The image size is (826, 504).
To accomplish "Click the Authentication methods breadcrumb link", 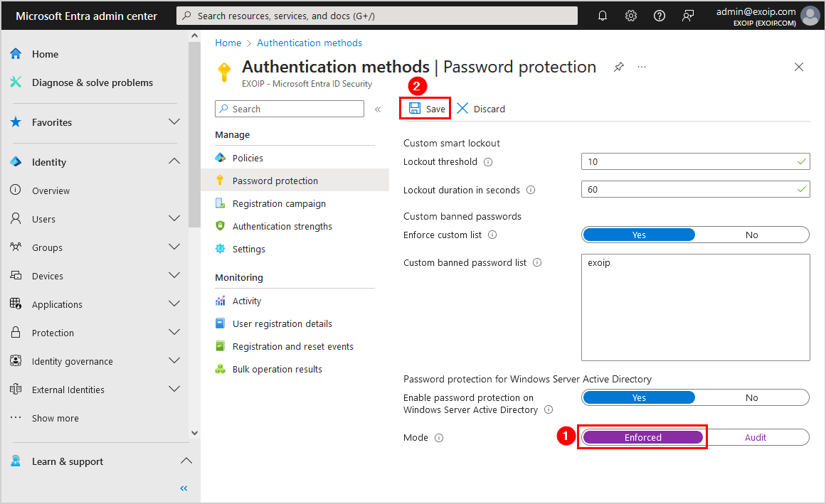I will (x=309, y=43).
